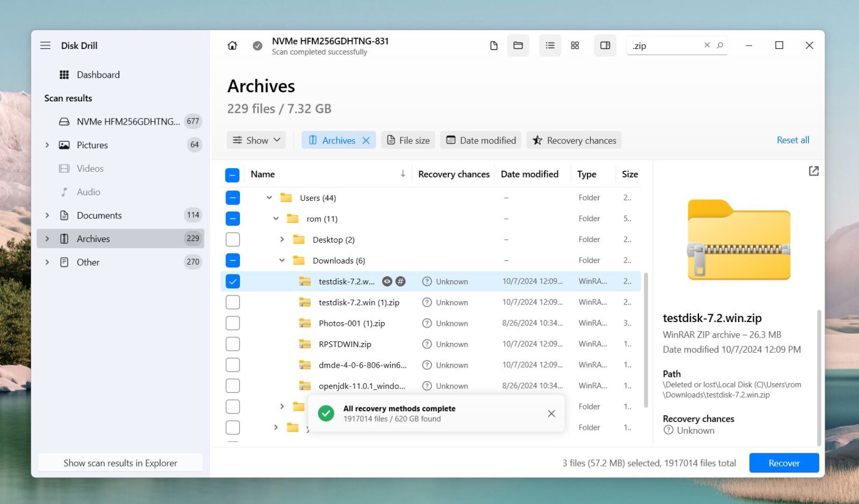The width and height of the screenshot is (859, 504).
Task: Click the Dashboard icon in the sidebar
Action: pos(64,75)
